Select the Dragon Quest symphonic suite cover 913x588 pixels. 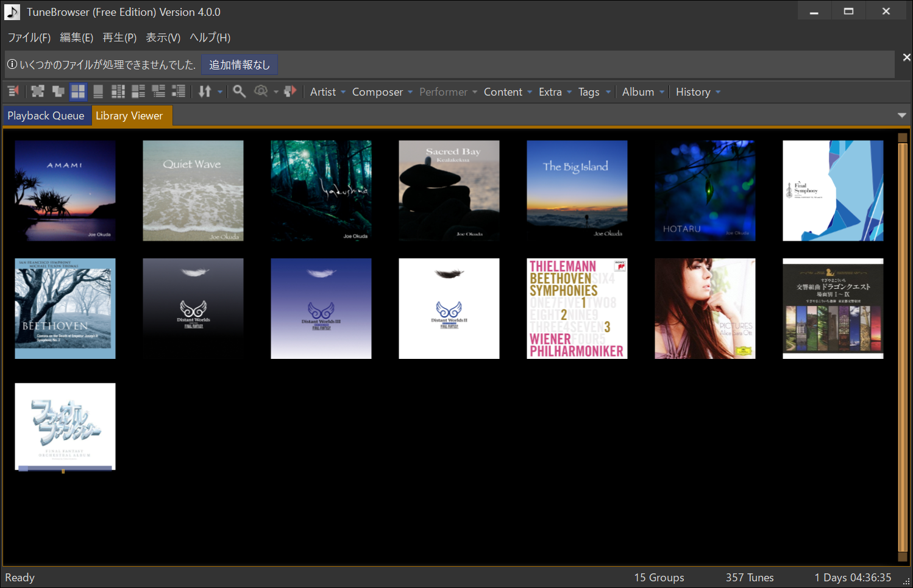(833, 308)
